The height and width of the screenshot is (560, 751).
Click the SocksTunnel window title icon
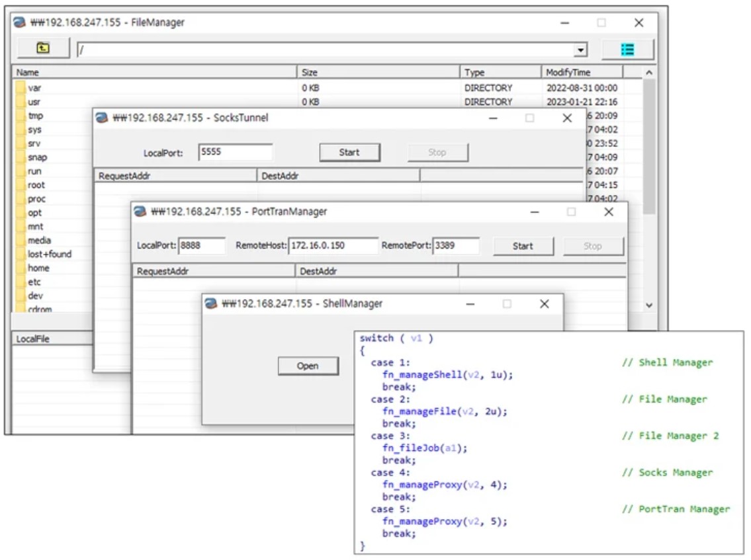click(101, 118)
